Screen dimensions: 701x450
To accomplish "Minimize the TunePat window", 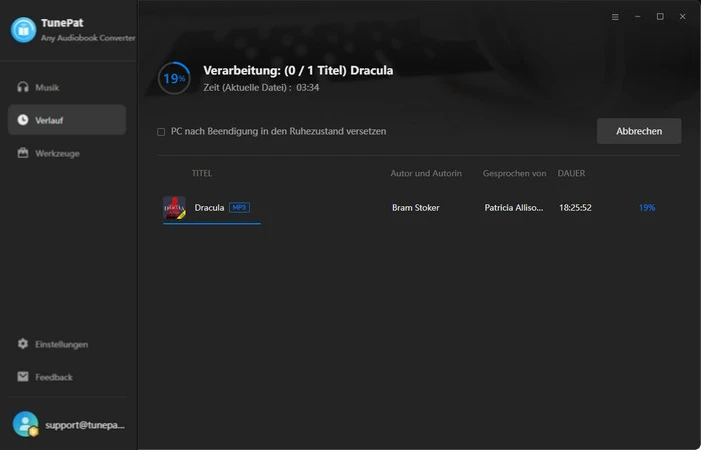I will pyautogui.click(x=638, y=17).
